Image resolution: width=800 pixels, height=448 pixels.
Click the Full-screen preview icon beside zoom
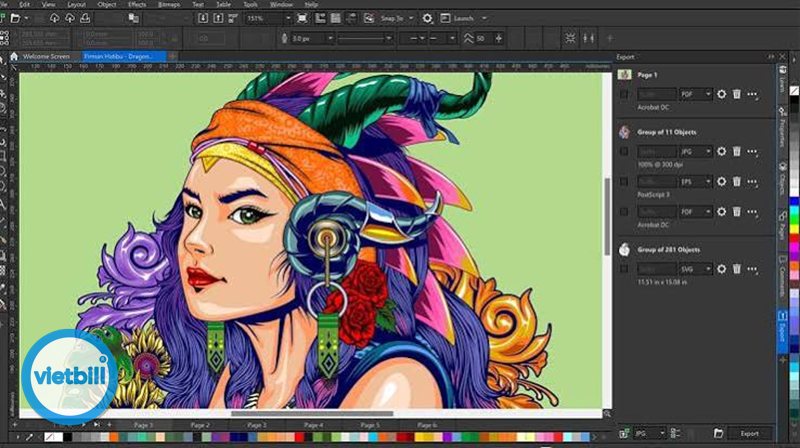click(302, 18)
